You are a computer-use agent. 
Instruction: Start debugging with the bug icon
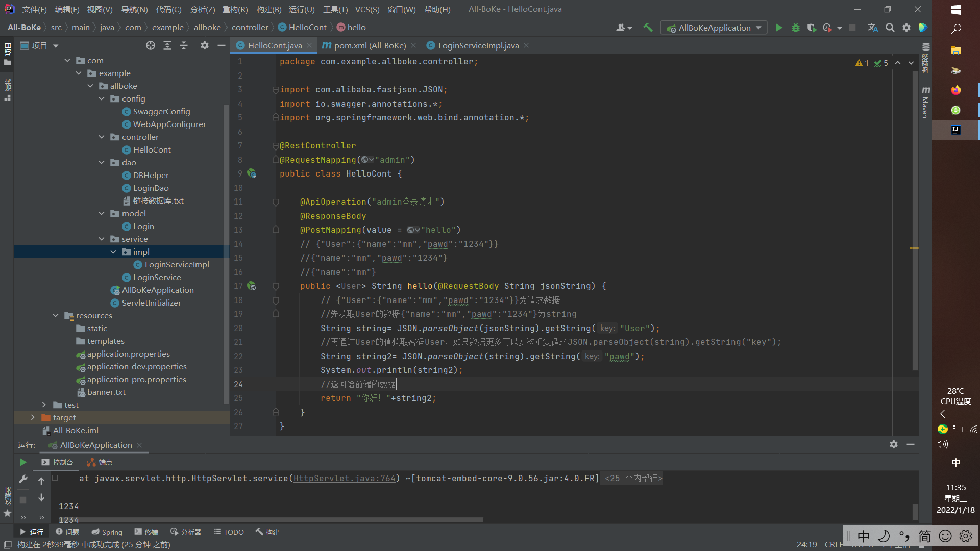795,28
